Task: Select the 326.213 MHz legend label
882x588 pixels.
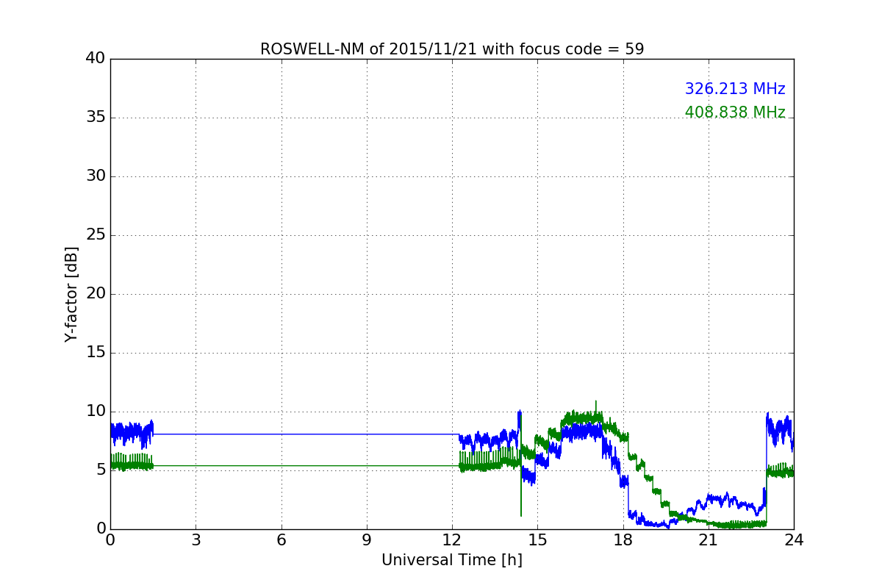Action: click(735, 89)
